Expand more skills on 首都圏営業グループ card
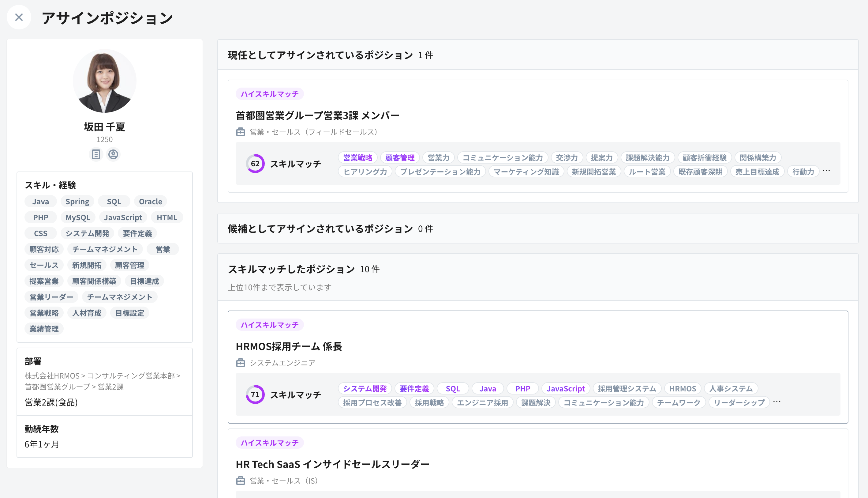 point(826,171)
